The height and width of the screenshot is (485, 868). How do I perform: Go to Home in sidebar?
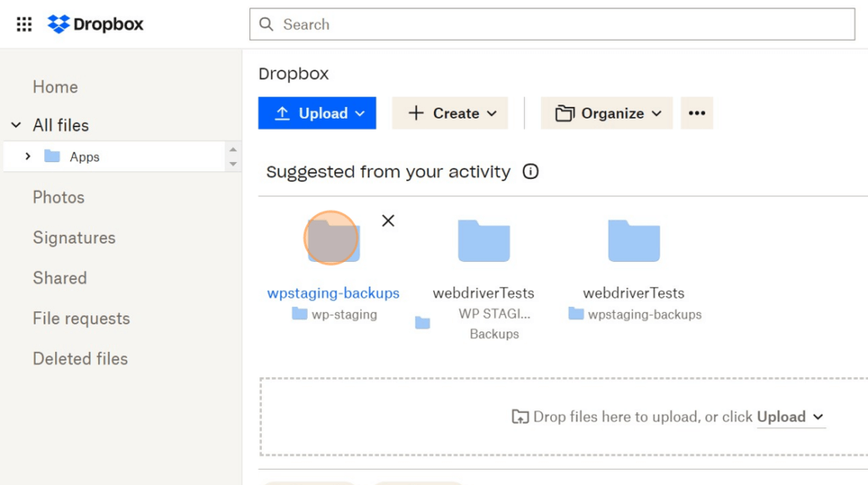point(55,87)
